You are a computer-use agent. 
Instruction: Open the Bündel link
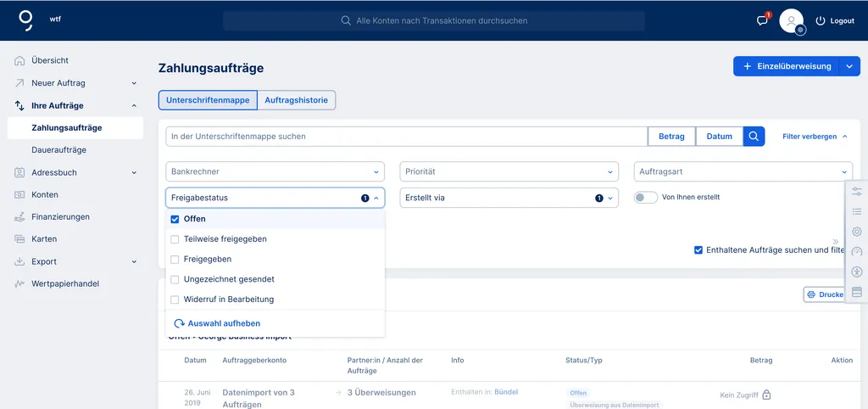click(x=506, y=392)
